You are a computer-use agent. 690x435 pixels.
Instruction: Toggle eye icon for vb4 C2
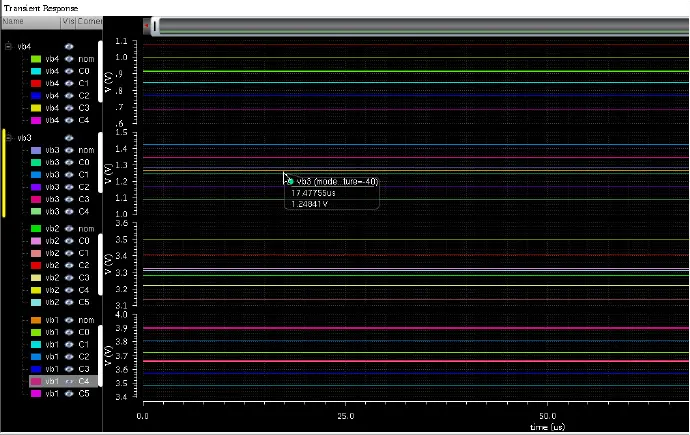coord(69,96)
